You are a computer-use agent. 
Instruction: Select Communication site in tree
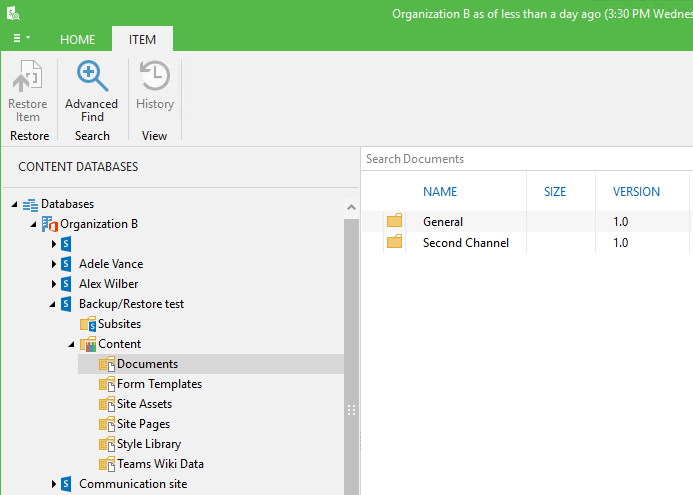133,484
